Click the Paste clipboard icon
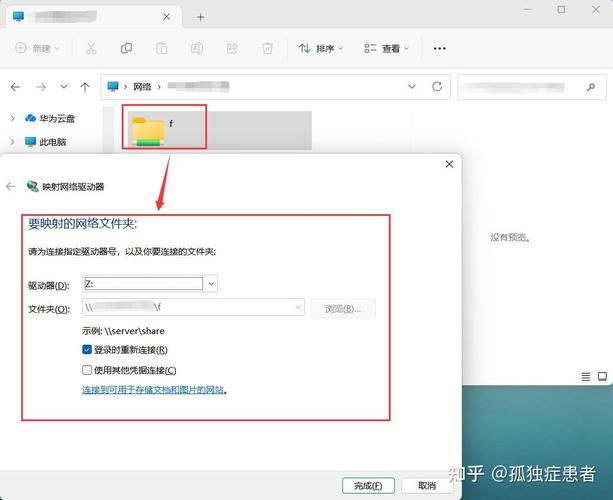Image resolution: width=613 pixels, height=500 pixels. click(x=161, y=48)
